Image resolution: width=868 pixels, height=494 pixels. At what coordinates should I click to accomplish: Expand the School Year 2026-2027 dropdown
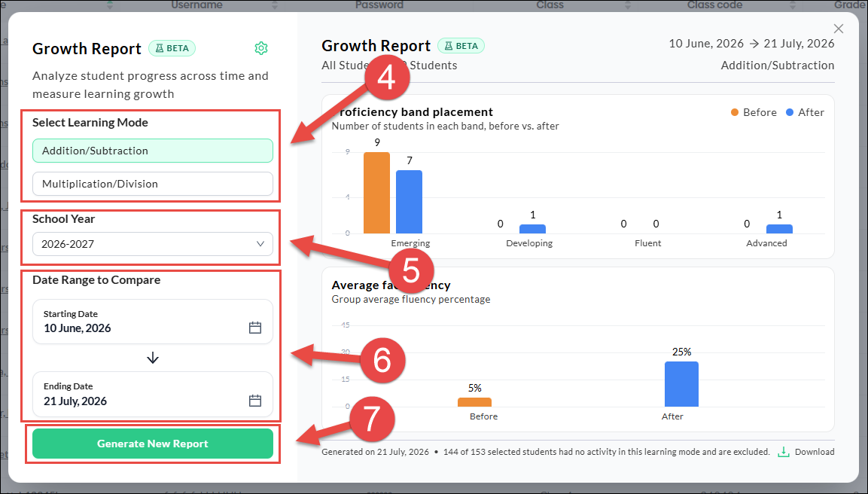pyautogui.click(x=153, y=244)
